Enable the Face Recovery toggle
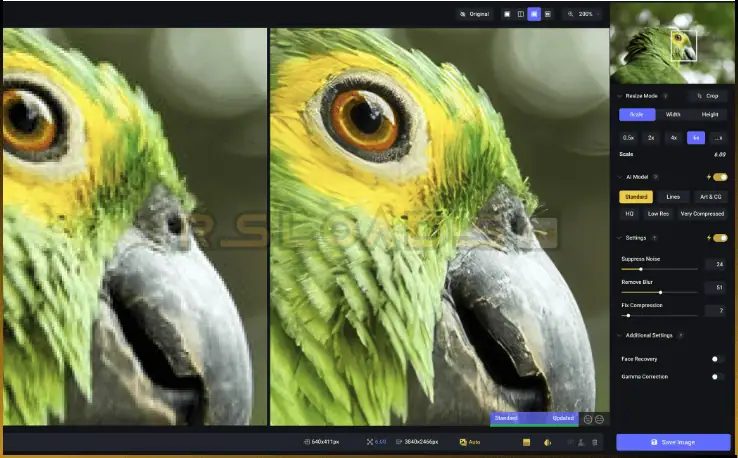This screenshot has height=458, width=738. point(717,358)
